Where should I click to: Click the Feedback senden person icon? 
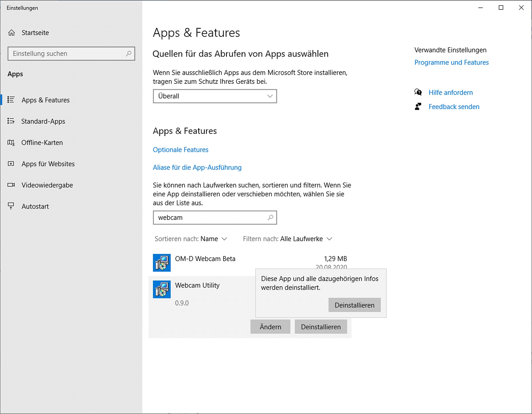[418, 107]
